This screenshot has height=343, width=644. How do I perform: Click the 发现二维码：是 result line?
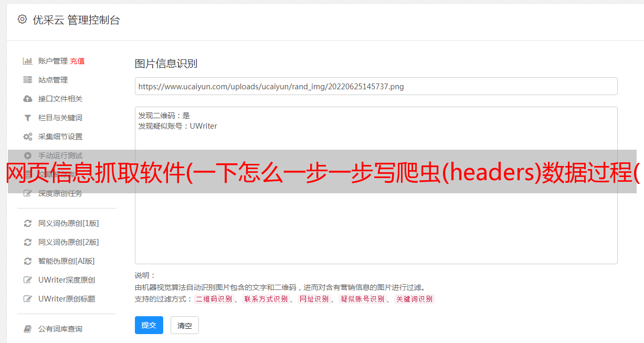tap(164, 116)
